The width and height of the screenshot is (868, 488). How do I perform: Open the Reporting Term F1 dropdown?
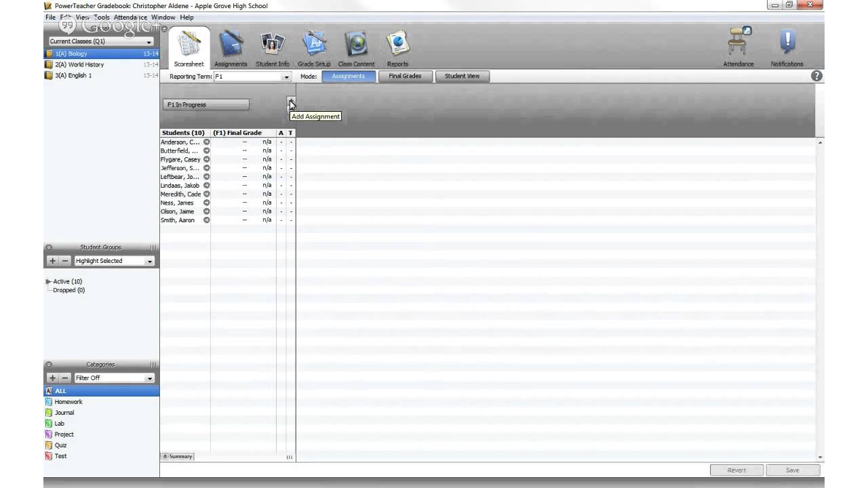(x=252, y=77)
